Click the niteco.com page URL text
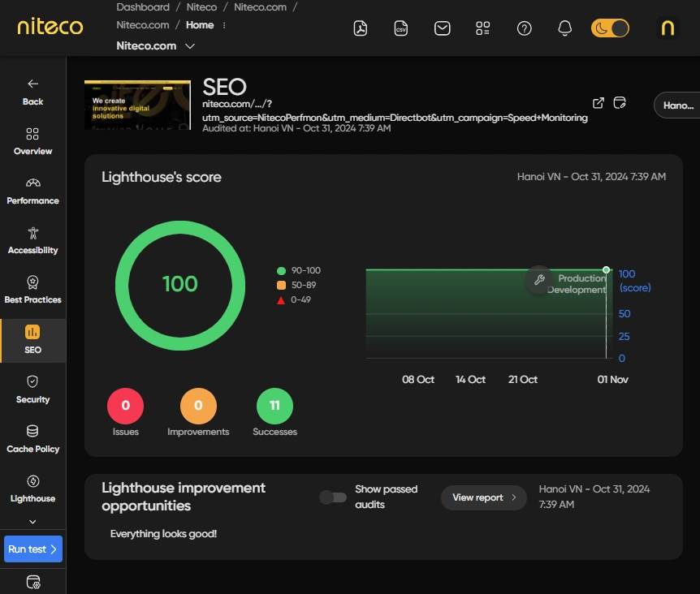 click(x=395, y=110)
